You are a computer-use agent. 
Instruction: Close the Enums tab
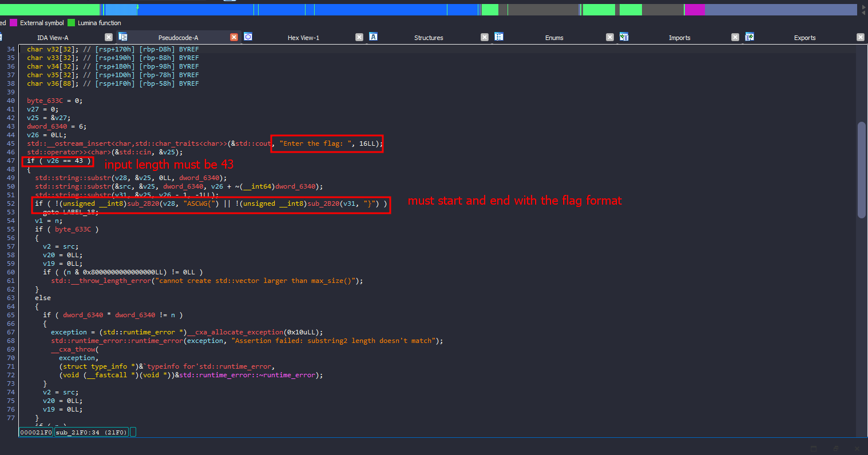pyautogui.click(x=610, y=38)
